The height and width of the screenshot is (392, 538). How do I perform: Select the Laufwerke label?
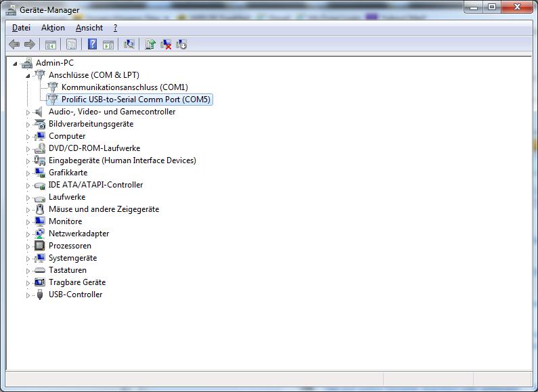pyautogui.click(x=67, y=197)
